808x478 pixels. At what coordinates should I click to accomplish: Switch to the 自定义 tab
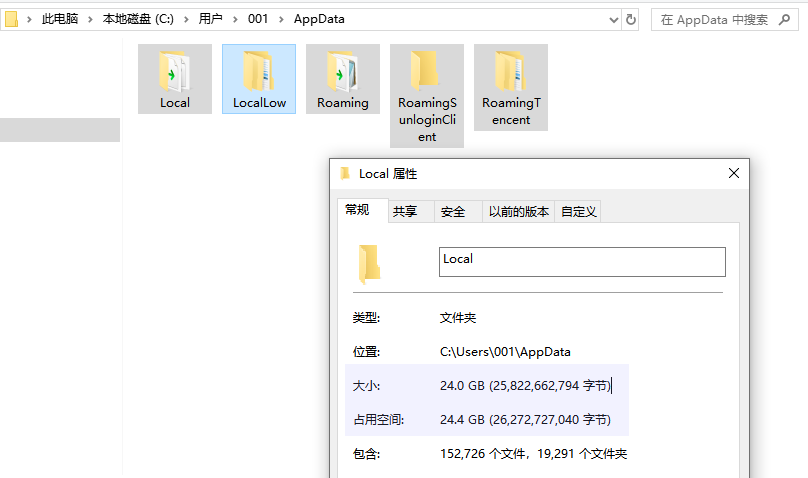pos(578,212)
